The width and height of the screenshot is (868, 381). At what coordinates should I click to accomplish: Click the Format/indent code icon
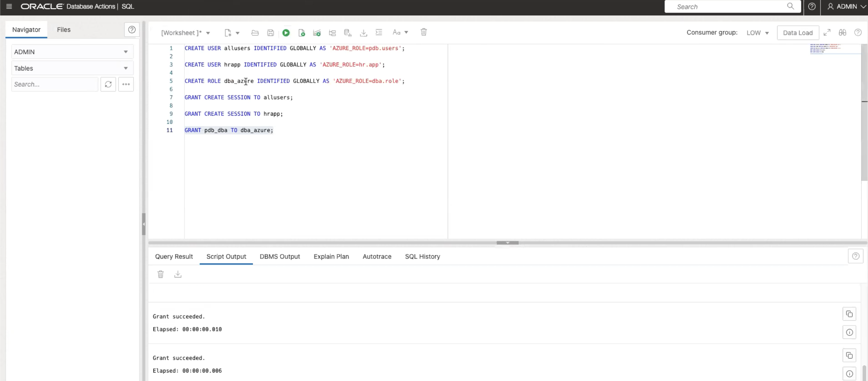(379, 32)
